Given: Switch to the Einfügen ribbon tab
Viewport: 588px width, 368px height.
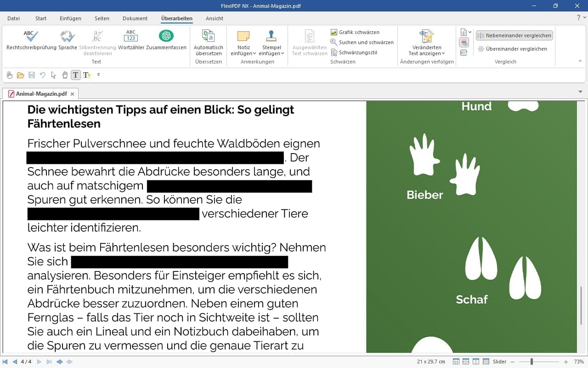Looking at the screenshot, I should (70, 18).
